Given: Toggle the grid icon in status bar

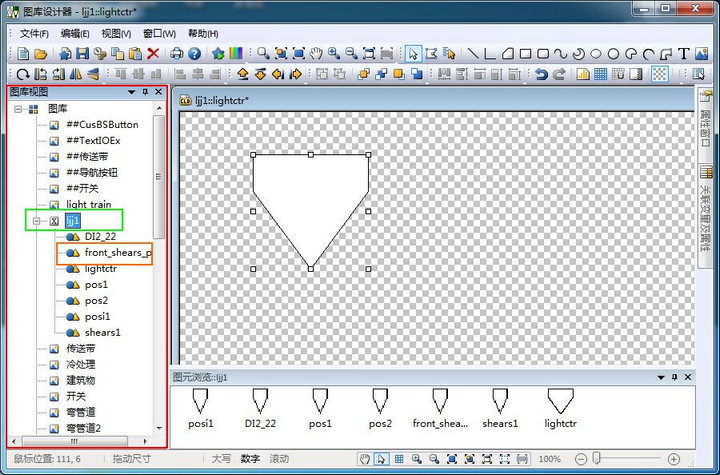Looking at the screenshot, I should pyautogui.click(x=399, y=459).
